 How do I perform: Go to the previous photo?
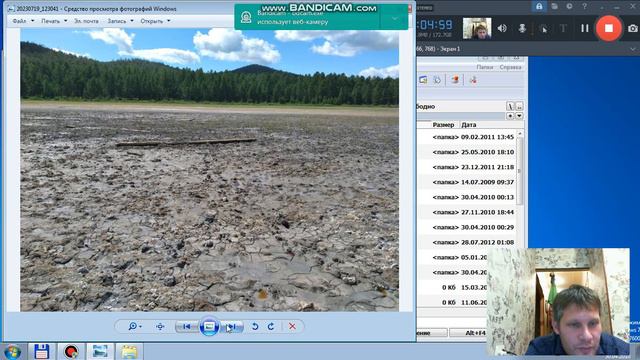tap(187, 327)
